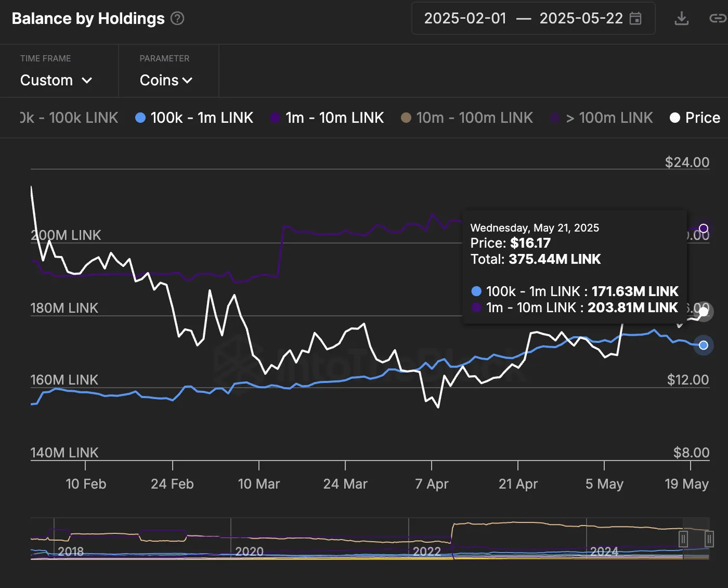The width and height of the screenshot is (728, 588).
Task: Copy chart share link icon
Action: (x=718, y=19)
